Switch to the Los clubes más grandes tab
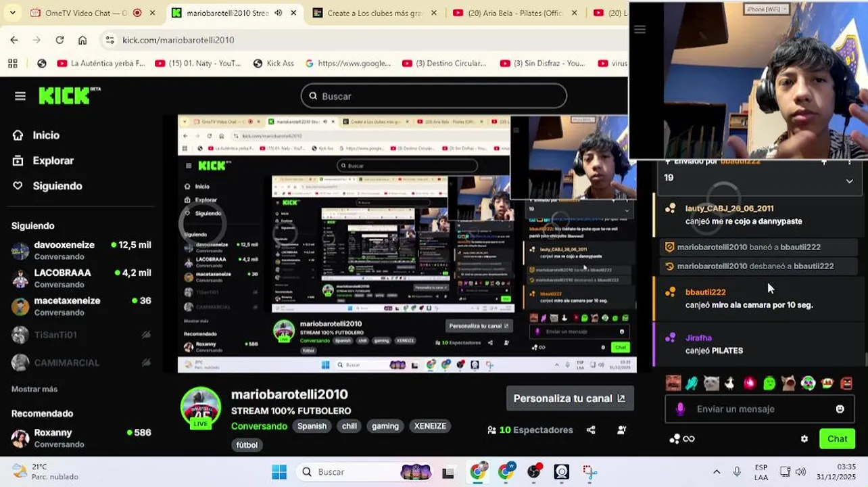This screenshot has height=487, width=868. [x=376, y=13]
